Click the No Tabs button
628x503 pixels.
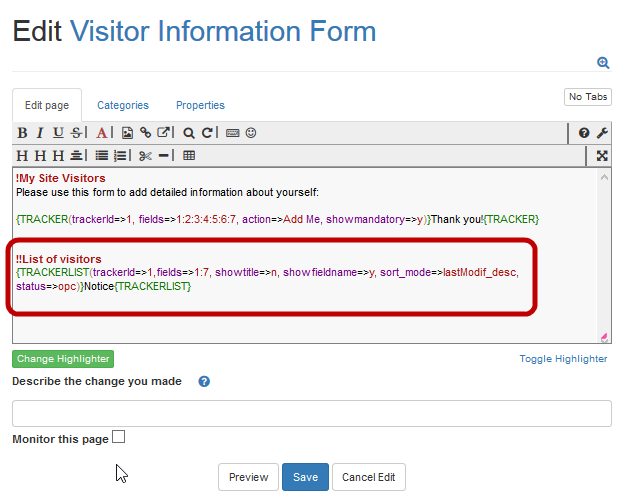pyautogui.click(x=587, y=97)
